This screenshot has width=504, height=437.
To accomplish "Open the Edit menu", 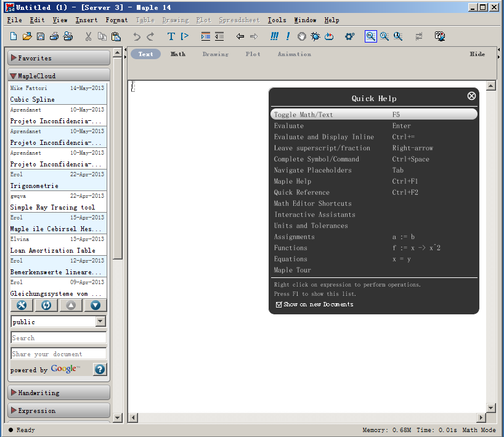I will tap(38, 20).
